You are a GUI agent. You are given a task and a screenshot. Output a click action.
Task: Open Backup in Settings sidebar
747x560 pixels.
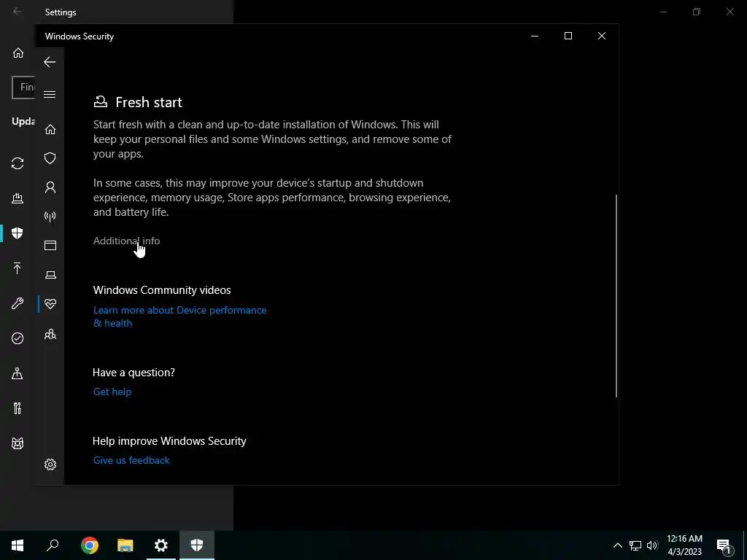(x=18, y=268)
